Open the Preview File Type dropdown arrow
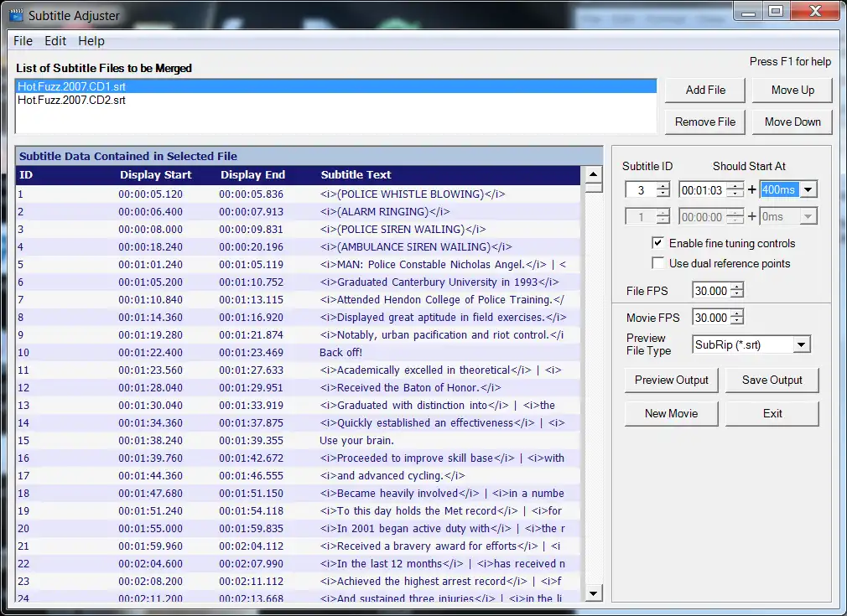Screen dimensions: 847x616 (802, 344)
